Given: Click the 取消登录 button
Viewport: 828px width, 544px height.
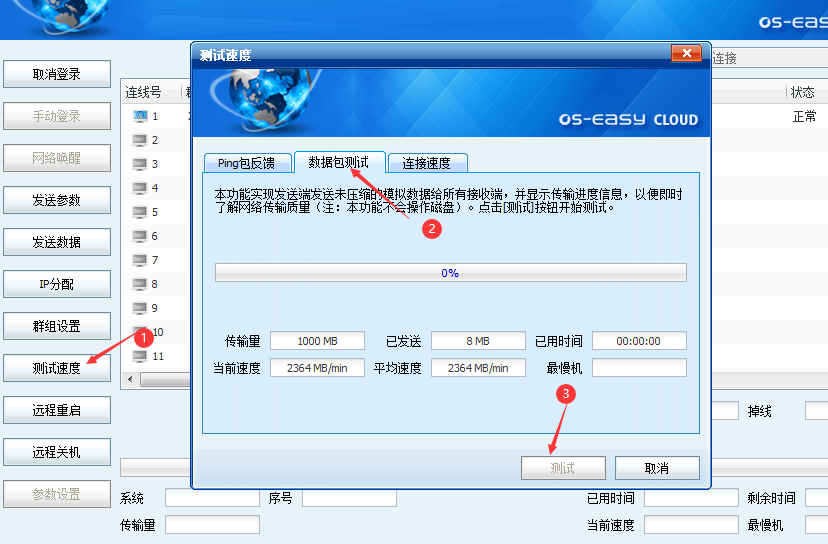Looking at the screenshot, I should [x=56, y=74].
